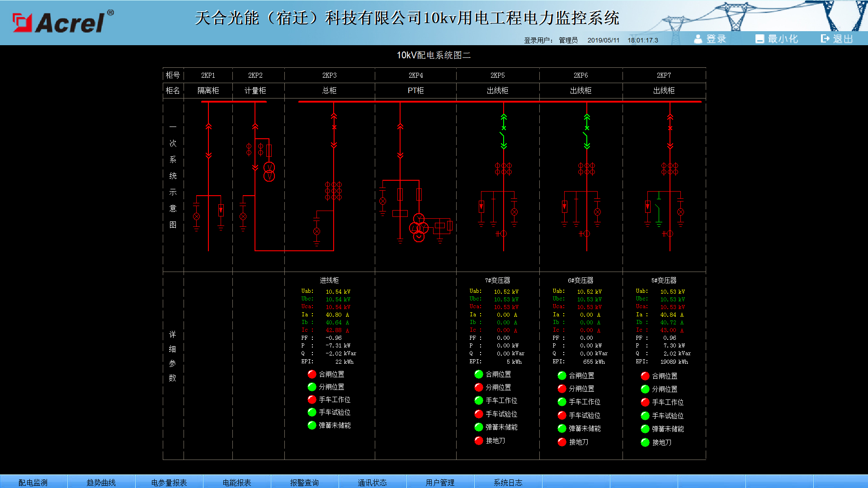Click the 10kV配电系统图二 title
This screenshot has height=488, width=868.
(x=434, y=55)
